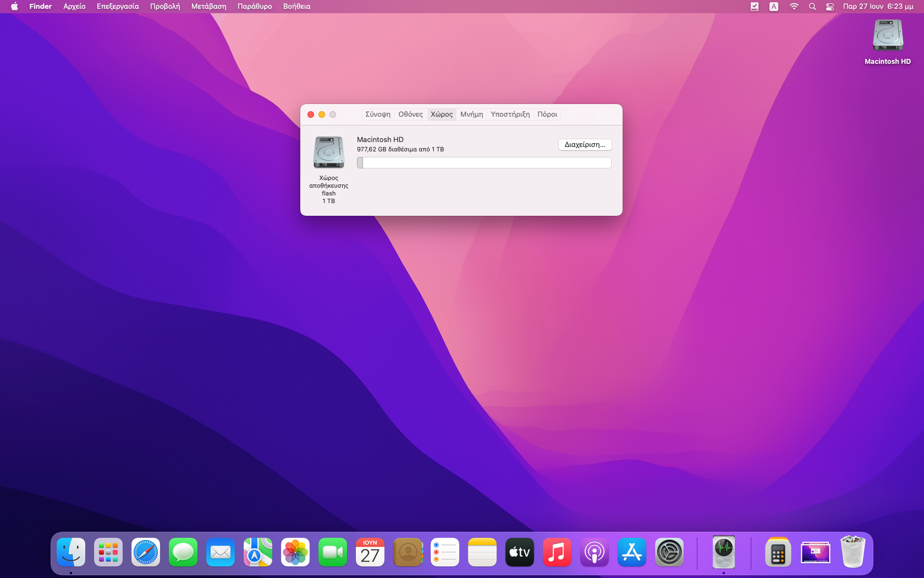Open Spotlight search in menu bar
The width and height of the screenshot is (924, 578).
(812, 7)
